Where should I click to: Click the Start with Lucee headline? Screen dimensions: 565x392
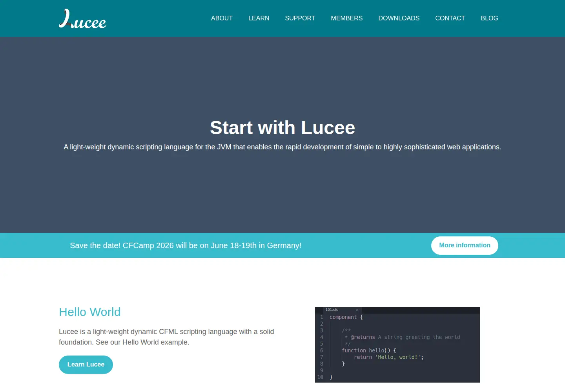tap(282, 127)
